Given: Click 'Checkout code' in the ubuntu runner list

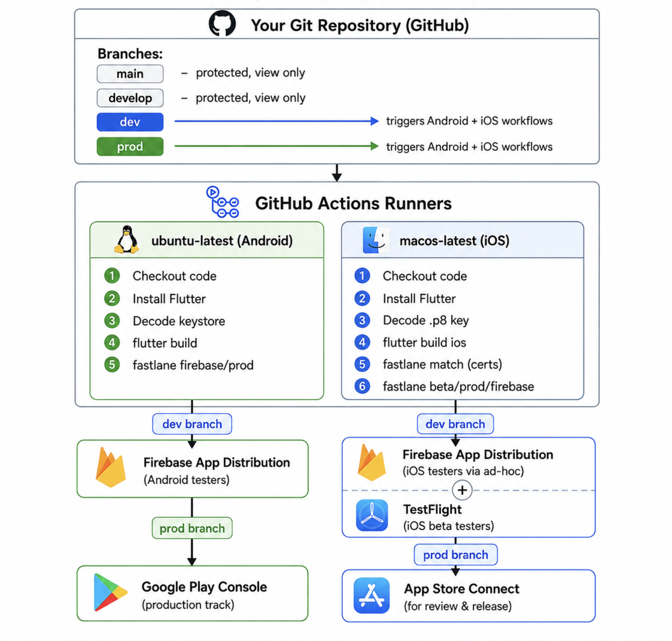Looking at the screenshot, I should click(174, 276).
